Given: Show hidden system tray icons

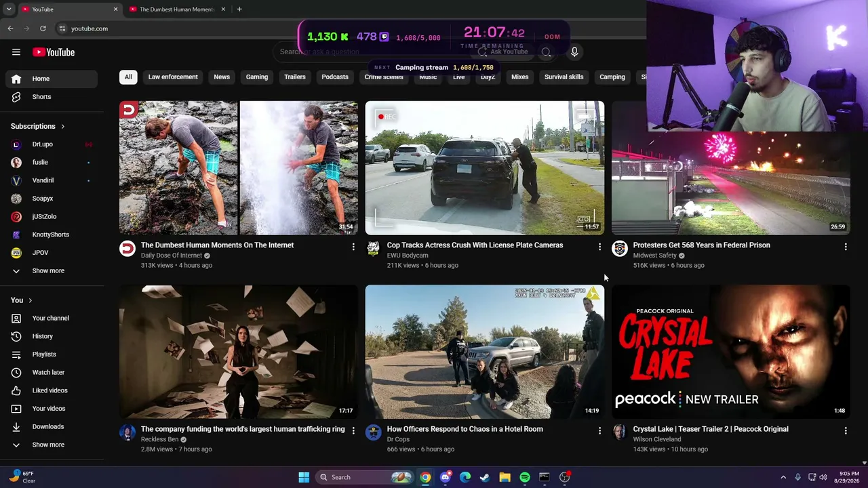Looking at the screenshot, I should pos(783,477).
